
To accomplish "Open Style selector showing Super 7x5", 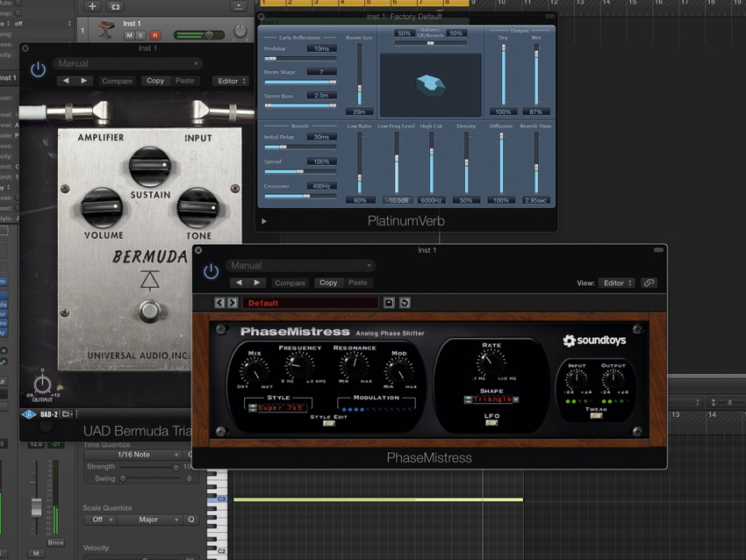I will [x=278, y=408].
